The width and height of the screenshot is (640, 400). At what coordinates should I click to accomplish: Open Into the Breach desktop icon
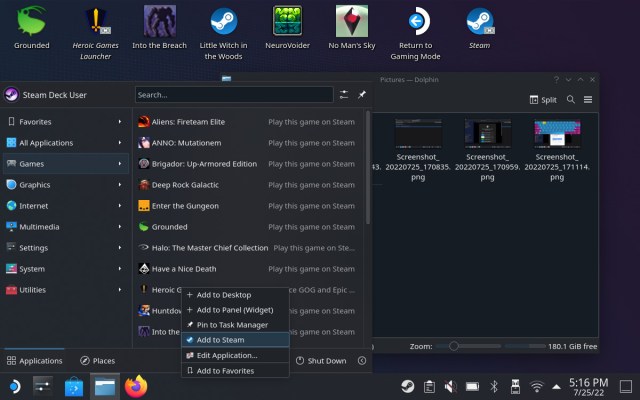(160, 21)
